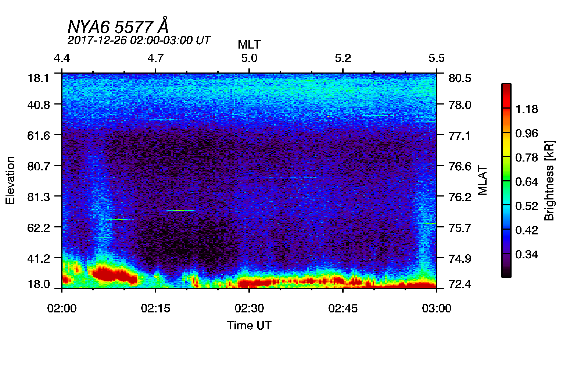Click the red top segment of colorbar
588x368 pixels.
tap(506, 96)
